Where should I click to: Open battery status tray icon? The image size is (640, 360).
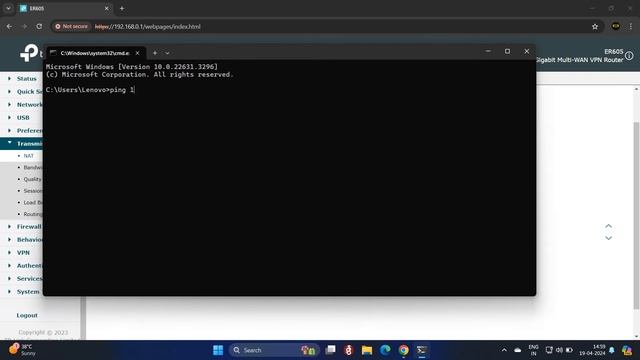tap(569, 350)
